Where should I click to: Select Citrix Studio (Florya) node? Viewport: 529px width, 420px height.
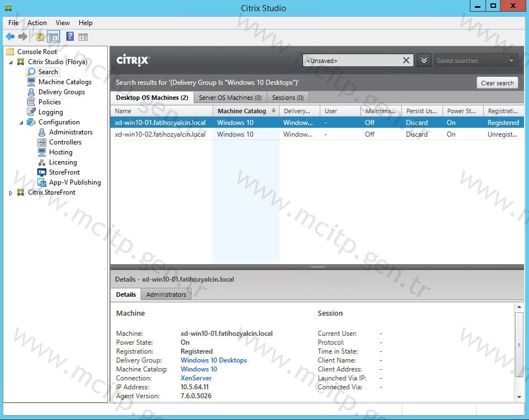[x=57, y=62]
